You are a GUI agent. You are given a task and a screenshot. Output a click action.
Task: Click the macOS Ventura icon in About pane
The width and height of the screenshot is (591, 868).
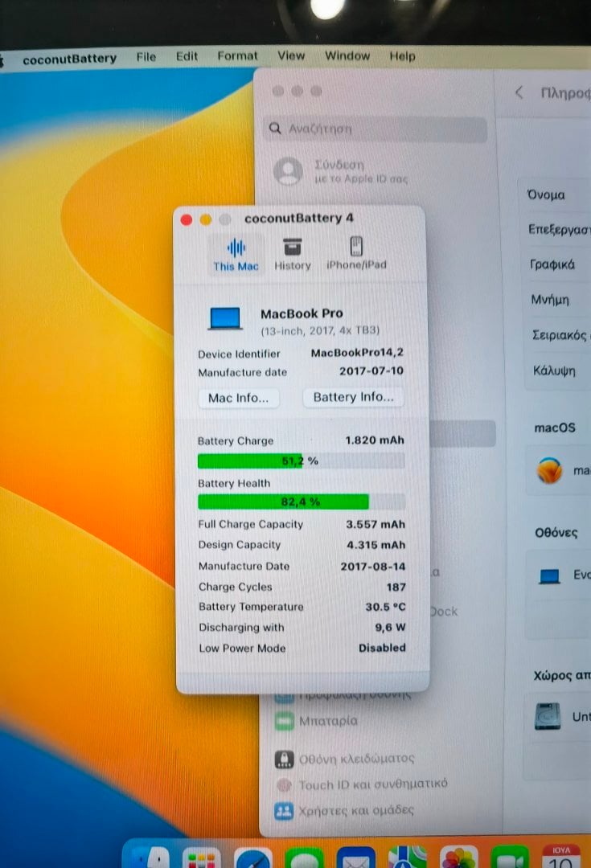(549, 470)
